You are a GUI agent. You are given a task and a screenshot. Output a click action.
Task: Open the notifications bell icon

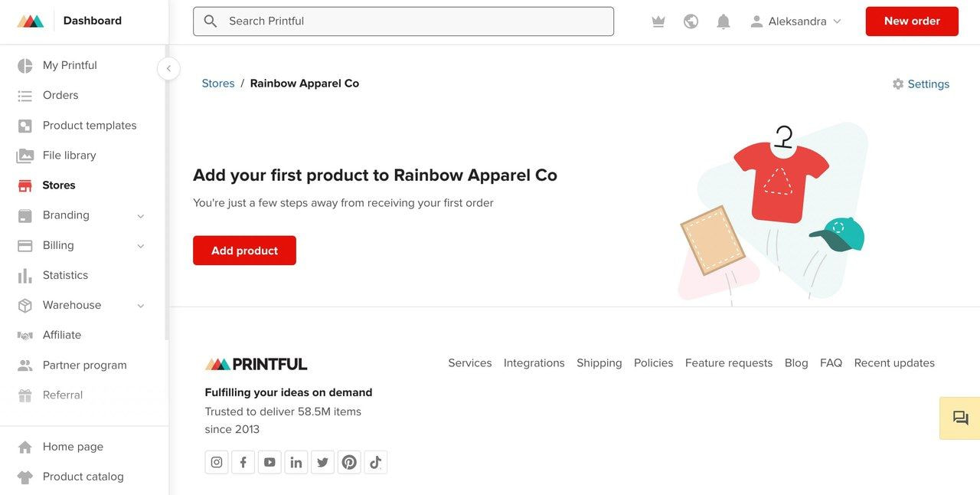point(723,21)
